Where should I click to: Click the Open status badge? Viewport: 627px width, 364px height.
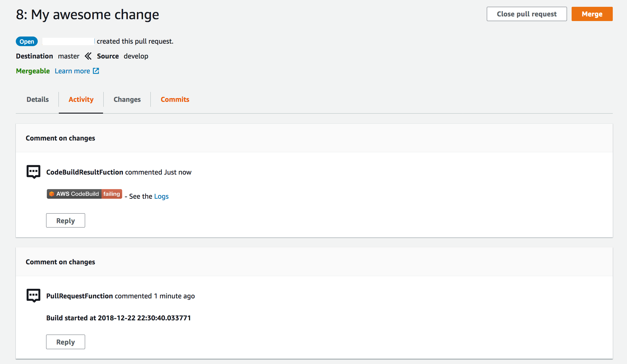tap(27, 41)
